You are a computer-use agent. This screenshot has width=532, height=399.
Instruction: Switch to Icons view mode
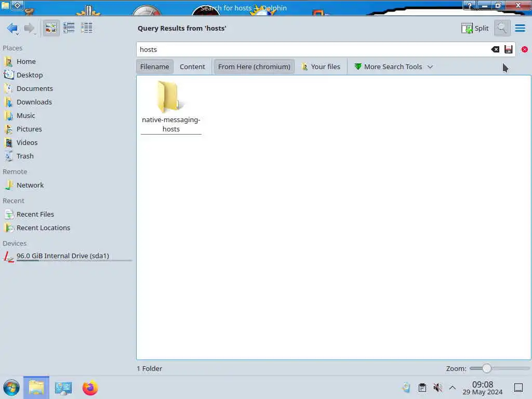click(51, 28)
